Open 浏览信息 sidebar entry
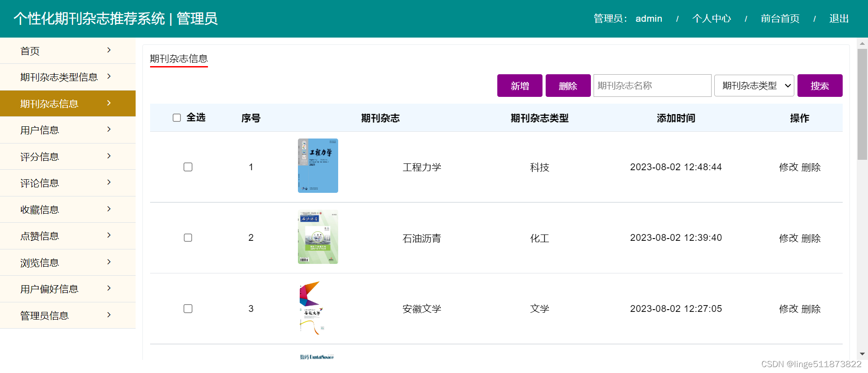Viewport: 868px width, 373px height. 68,263
